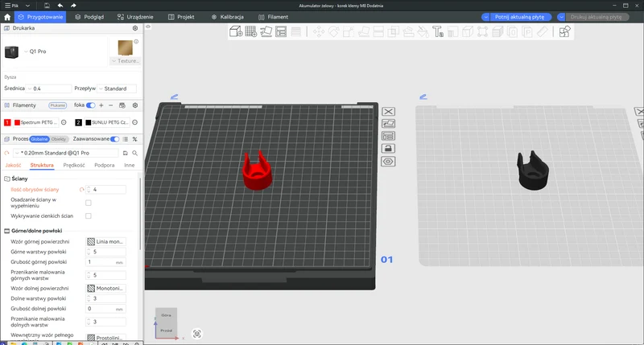Screen dimensions: 644x345
Task: Open the Przepływ Standard dropdown
Action: 117,88
